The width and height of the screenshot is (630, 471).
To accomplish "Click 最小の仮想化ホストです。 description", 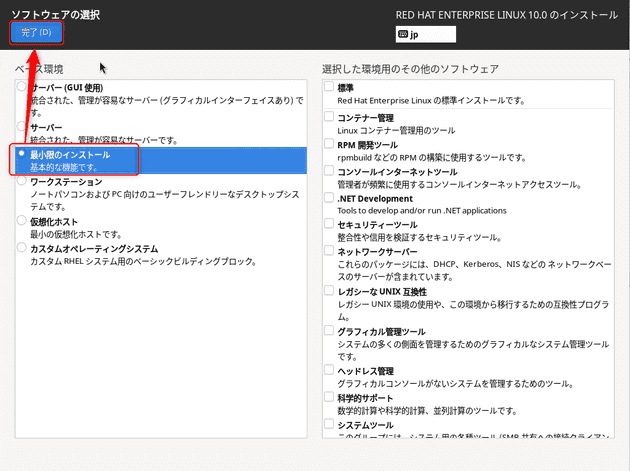I will (76, 234).
